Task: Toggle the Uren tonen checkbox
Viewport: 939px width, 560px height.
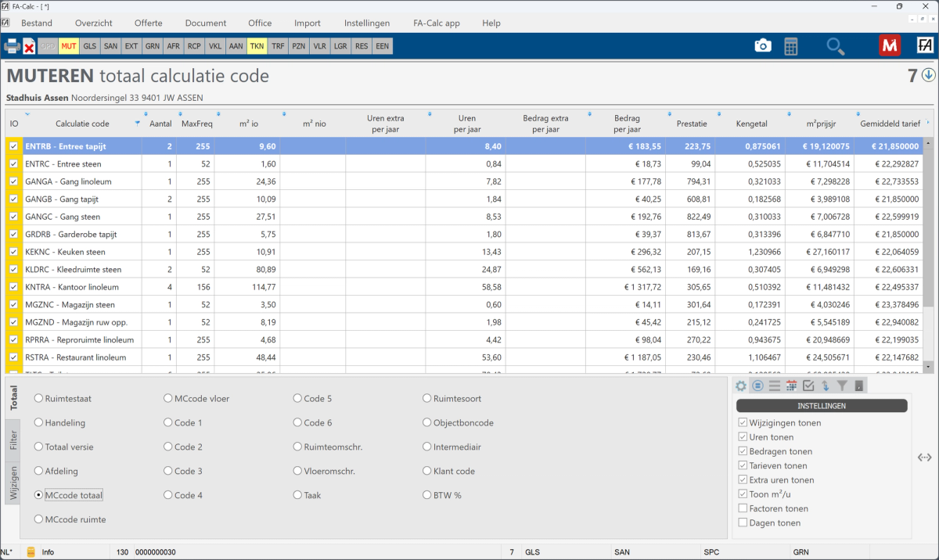Action: [x=743, y=437]
